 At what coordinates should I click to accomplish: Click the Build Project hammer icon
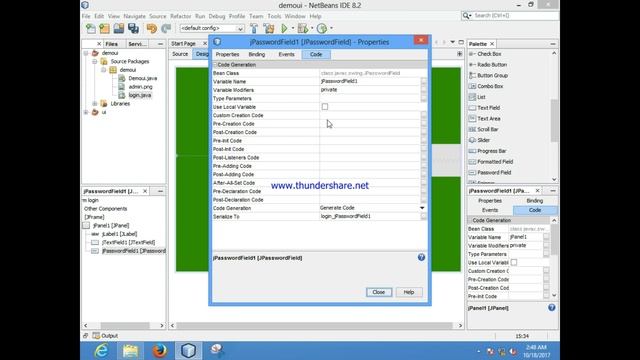tap(254, 28)
